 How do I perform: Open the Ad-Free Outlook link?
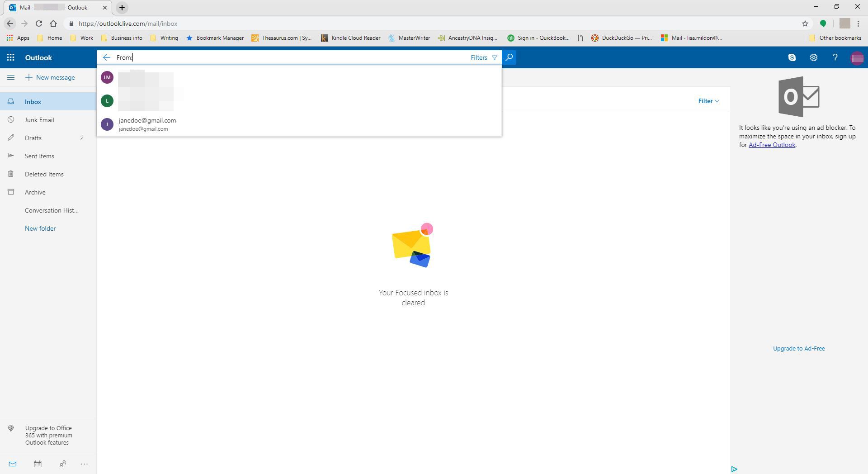tap(772, 145)
